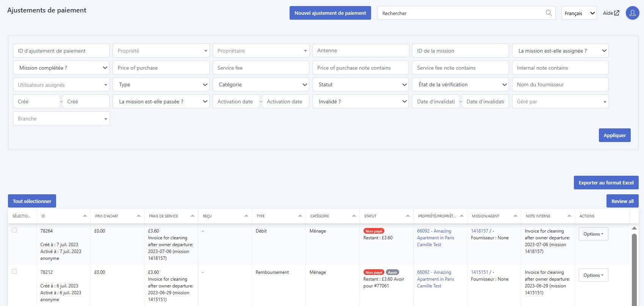Open the Français language dropdown
The width and height of the screenshot is (644, 306).
coord(579,13)
